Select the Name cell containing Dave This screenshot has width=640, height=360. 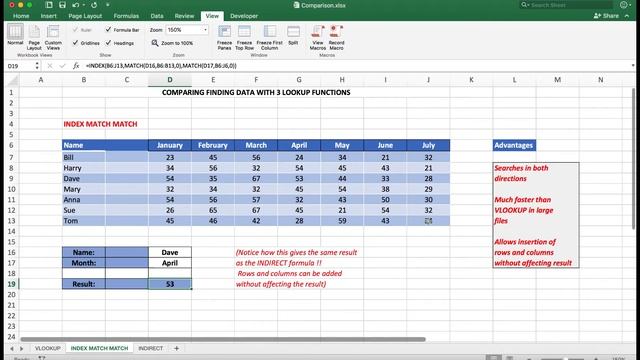tap(170, 252)
